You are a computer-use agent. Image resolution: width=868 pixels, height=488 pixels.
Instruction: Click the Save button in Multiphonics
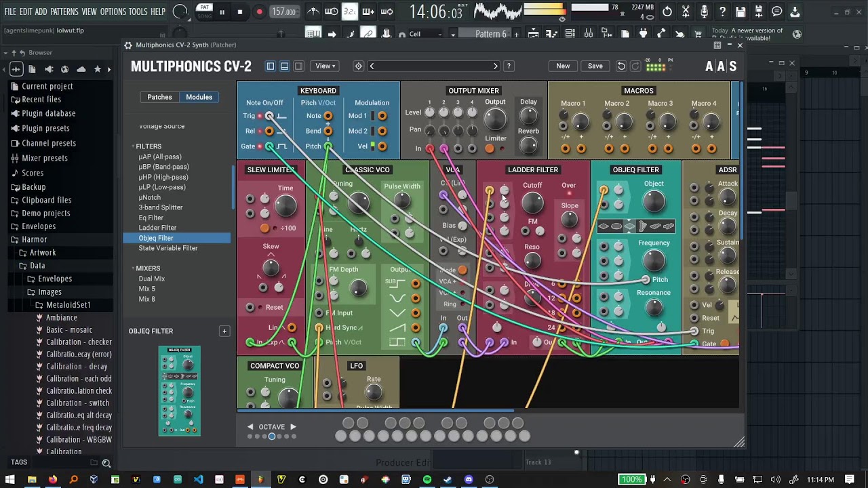595,66
